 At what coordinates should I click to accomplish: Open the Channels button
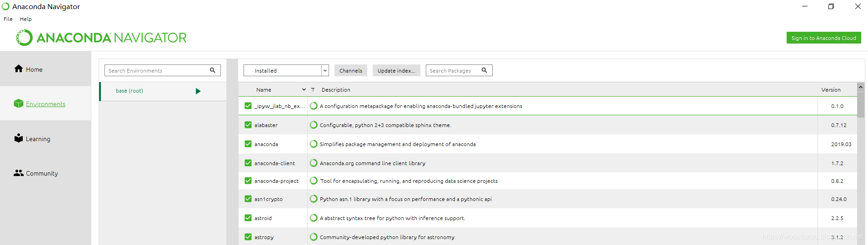[x=351, y=70]
